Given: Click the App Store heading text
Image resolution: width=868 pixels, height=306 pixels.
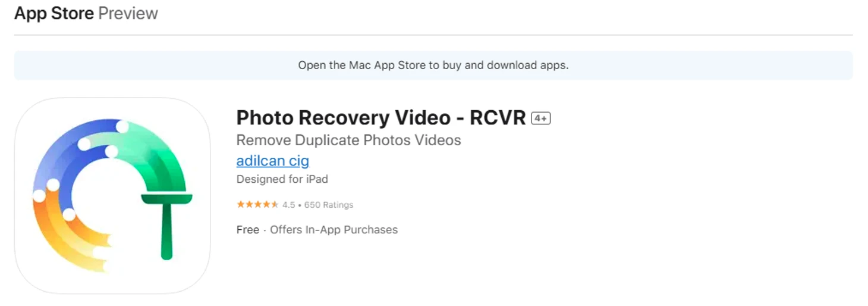Looking at the screenshot, I should coord(54,13).
